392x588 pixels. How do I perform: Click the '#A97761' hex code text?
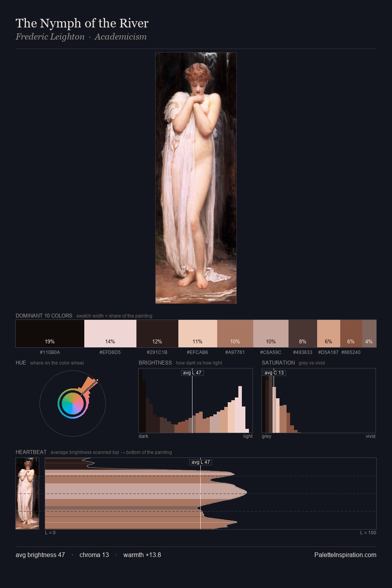(x=235, y=352)
